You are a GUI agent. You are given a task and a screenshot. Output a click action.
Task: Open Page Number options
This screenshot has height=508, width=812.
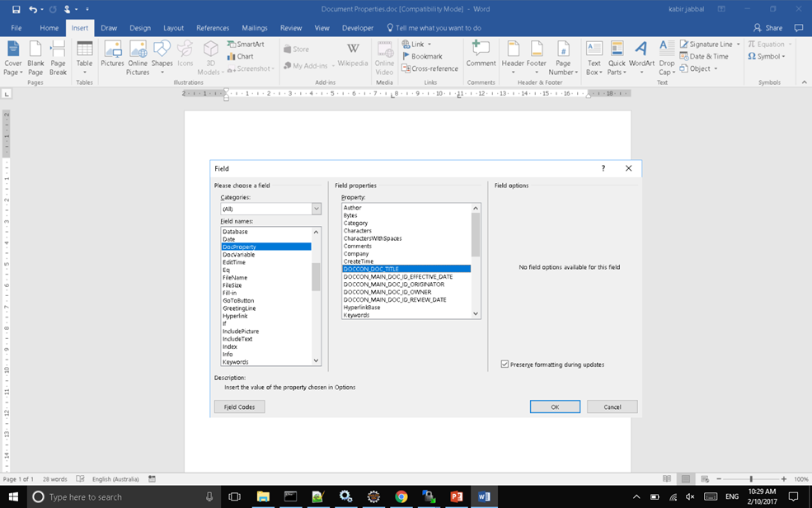tap(563, 59)
